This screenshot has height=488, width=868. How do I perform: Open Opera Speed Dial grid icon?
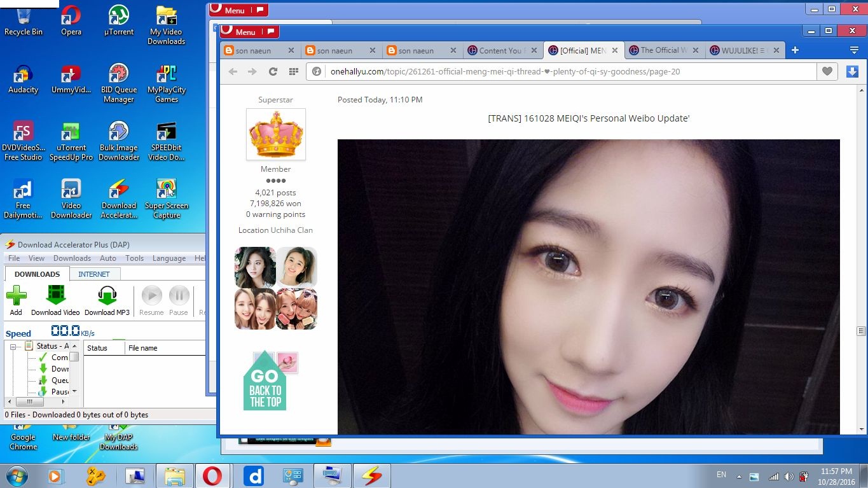pyautogui.click(x=293, y=72)
